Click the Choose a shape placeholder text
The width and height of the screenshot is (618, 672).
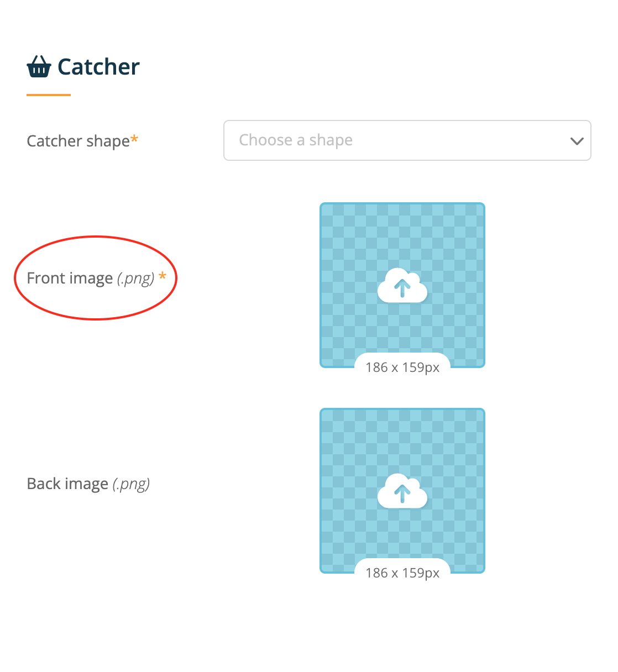(296, 140)
